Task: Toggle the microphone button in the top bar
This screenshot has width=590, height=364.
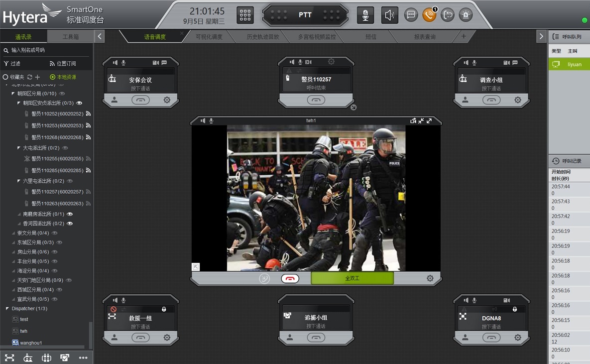Action: click(365, 15)
